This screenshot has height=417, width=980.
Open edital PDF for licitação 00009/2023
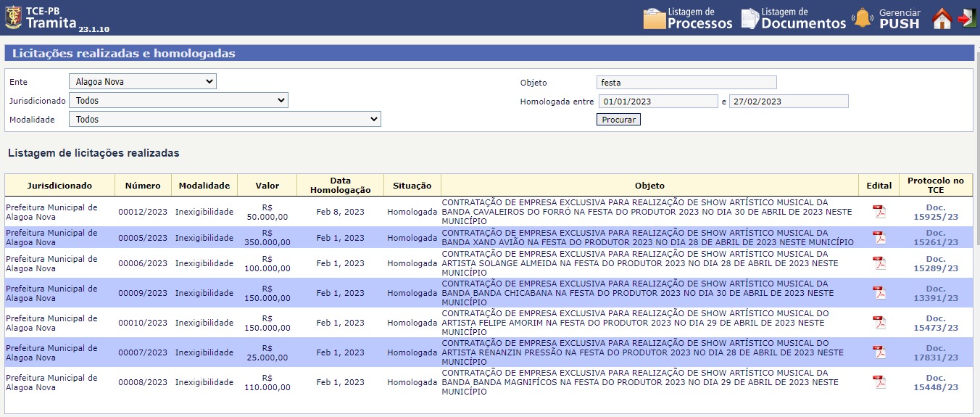879,292
